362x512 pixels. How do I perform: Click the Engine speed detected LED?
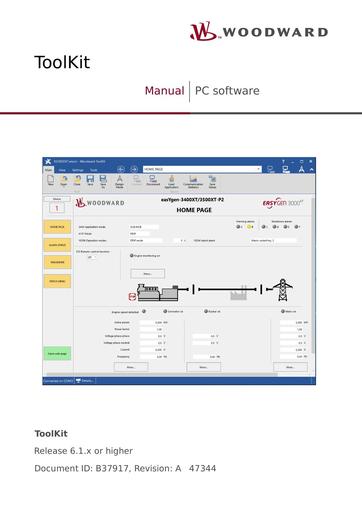[x=144, y=311]
